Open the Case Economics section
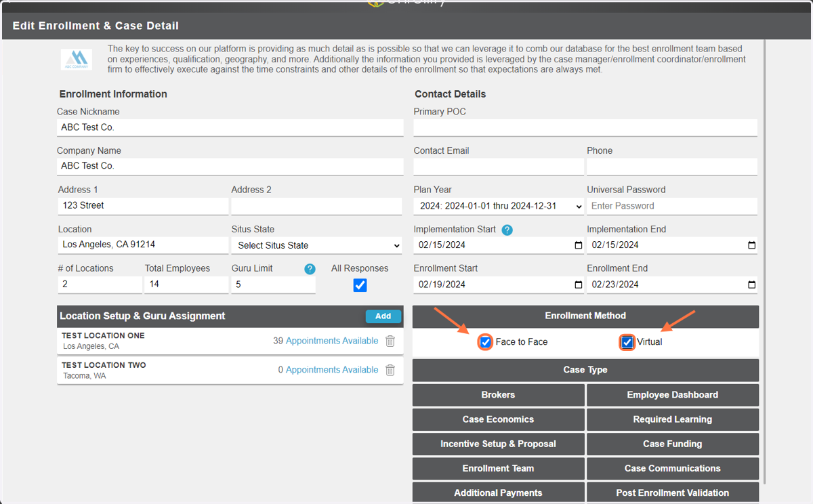This screenshot has width=813, height=504. (498, 419)
